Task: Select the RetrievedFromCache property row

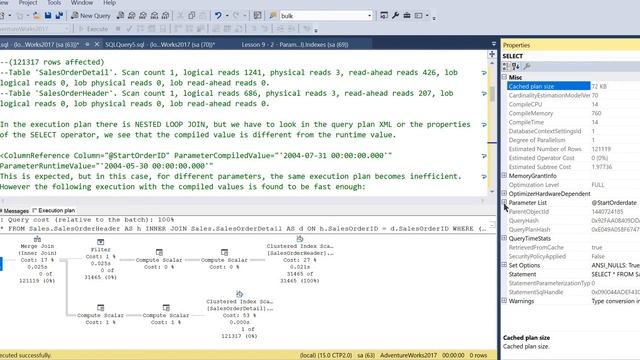Action: [x=573, y=247]
